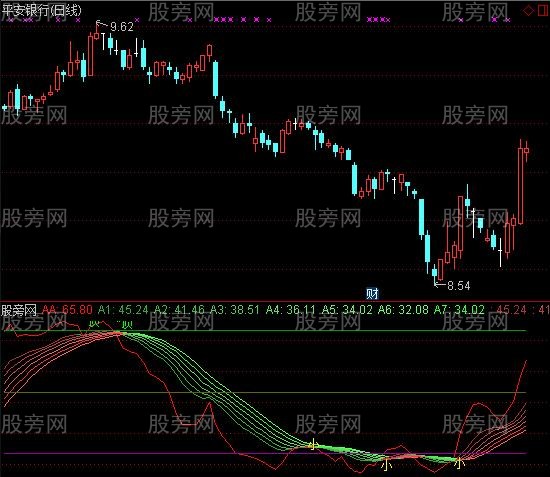Click the A7: 34.02 indicator value
Image resolution: width=550 pixels, height=477 pixels.
click(x=459, y=310)
